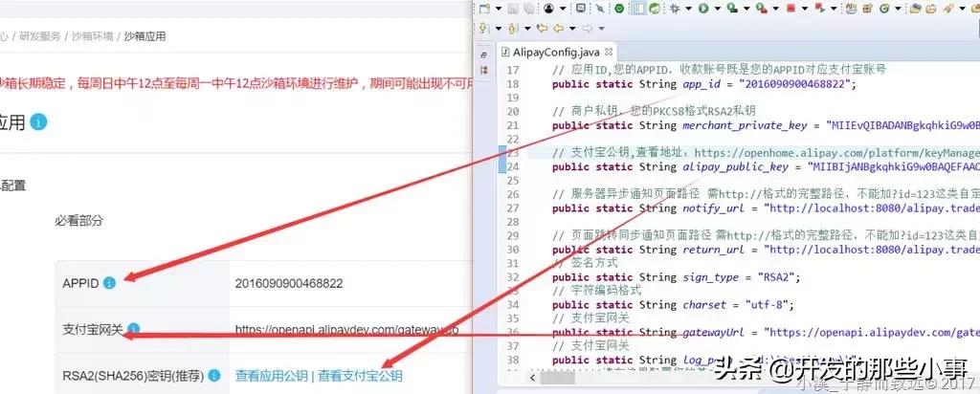Click the red square stop-server icon

[791, 8]
